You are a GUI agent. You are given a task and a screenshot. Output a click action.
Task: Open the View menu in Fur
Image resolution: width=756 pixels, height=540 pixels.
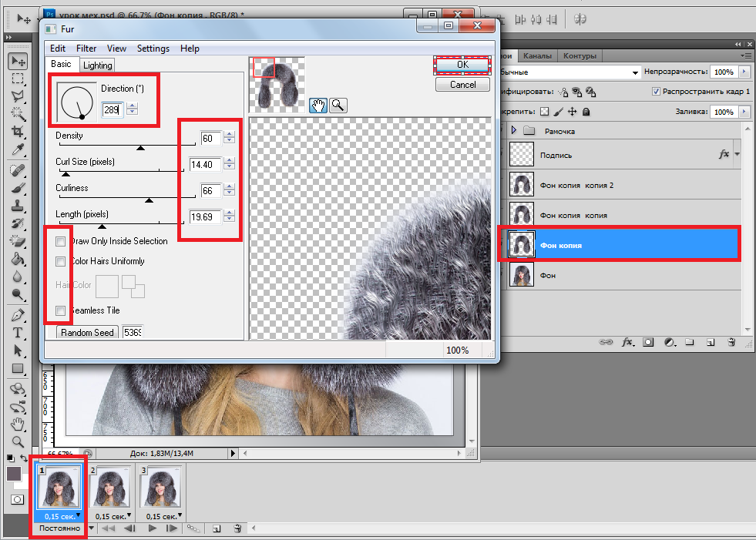pyautogui.click(x=116, y=49)
